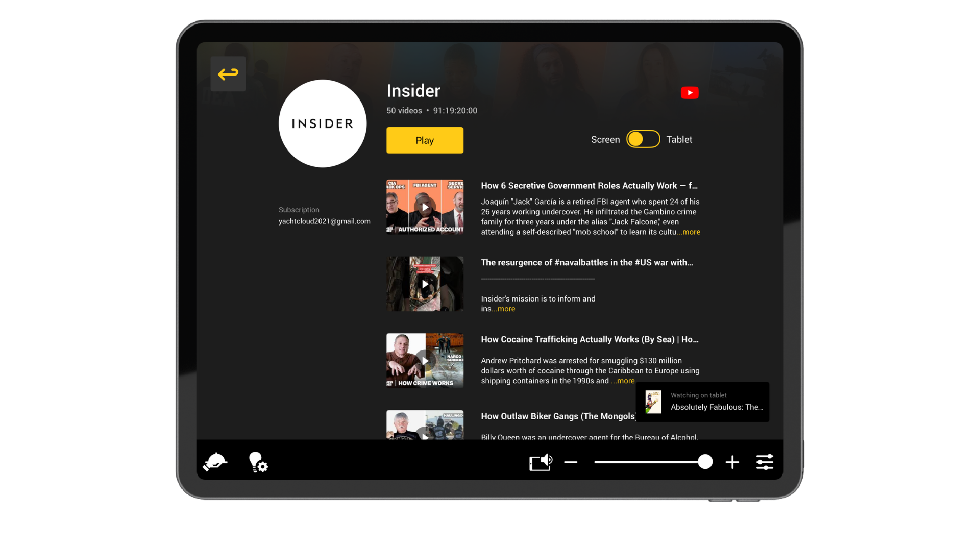This screenshot has width=980, height=551.
Task: Expand description of Cocaine Trafficking video
Action: 624,381
